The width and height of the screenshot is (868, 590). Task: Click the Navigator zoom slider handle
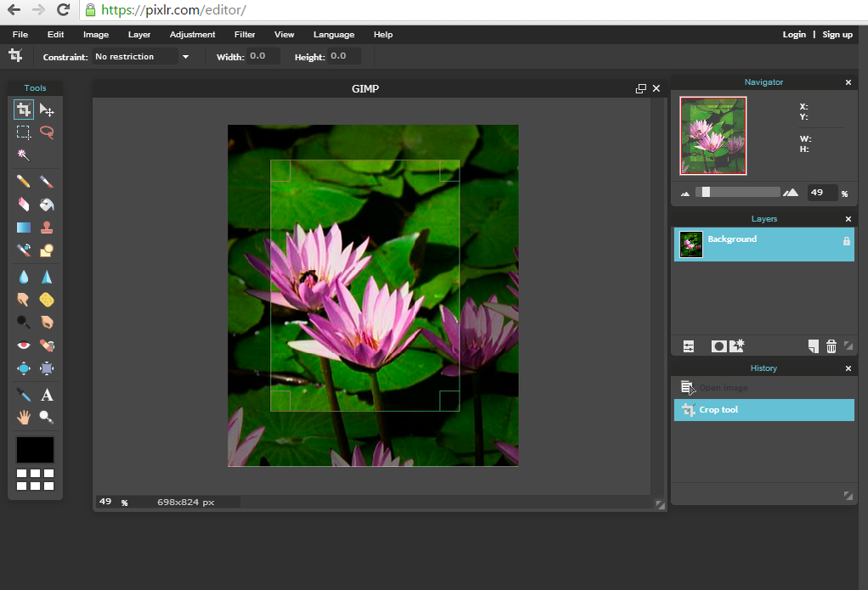point(706,192)
